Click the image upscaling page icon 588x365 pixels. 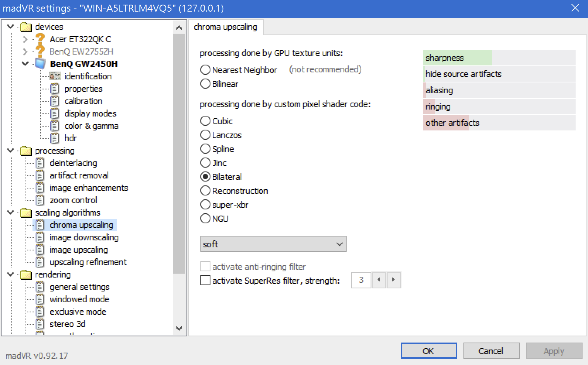40,250
